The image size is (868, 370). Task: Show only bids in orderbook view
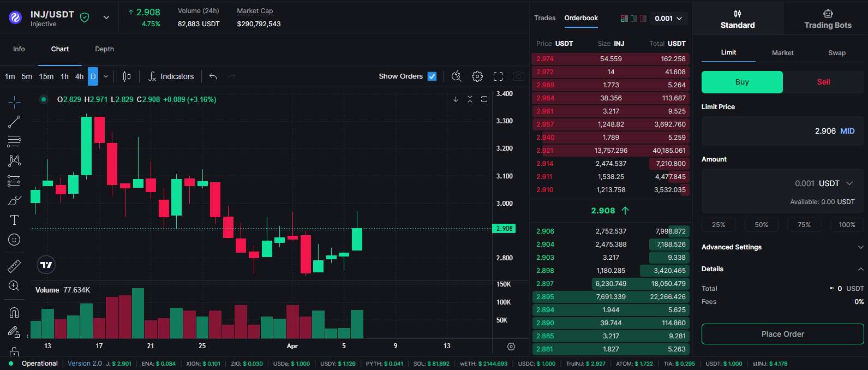[633, 19]
